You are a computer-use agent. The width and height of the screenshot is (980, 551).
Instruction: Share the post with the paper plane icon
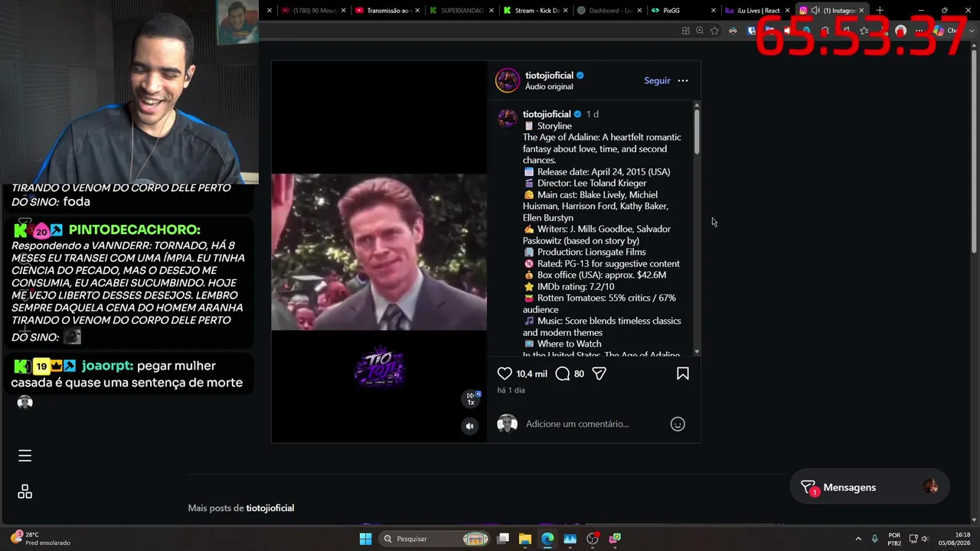point(599,373)
